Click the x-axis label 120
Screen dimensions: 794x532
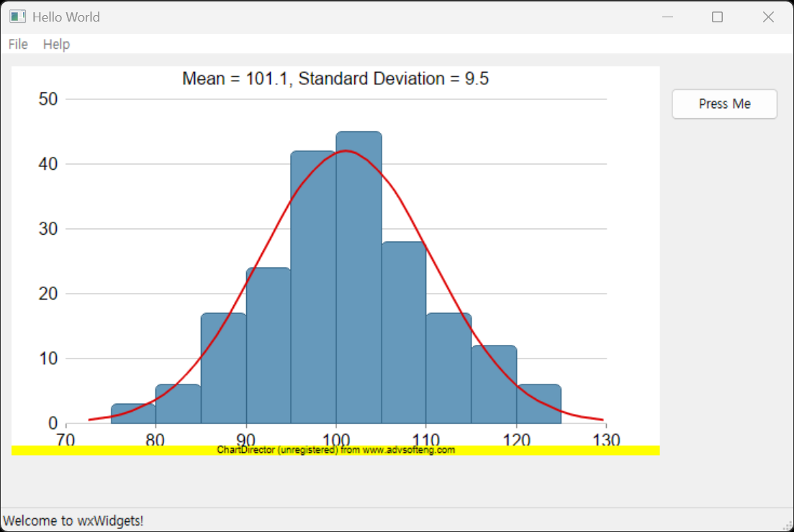click(x=517, y=439)
